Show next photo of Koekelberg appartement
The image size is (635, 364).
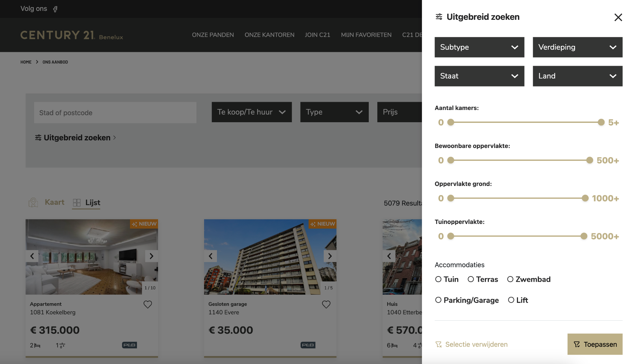point(151,256)
